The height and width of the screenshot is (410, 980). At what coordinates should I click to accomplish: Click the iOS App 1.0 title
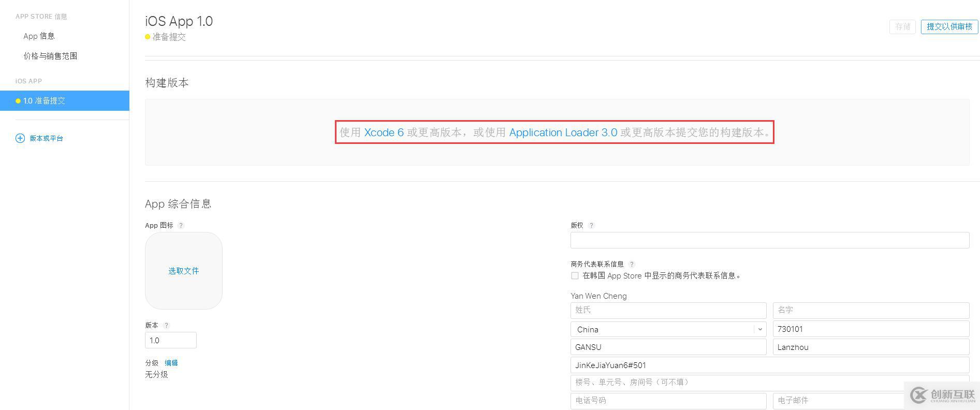[179, 21]
